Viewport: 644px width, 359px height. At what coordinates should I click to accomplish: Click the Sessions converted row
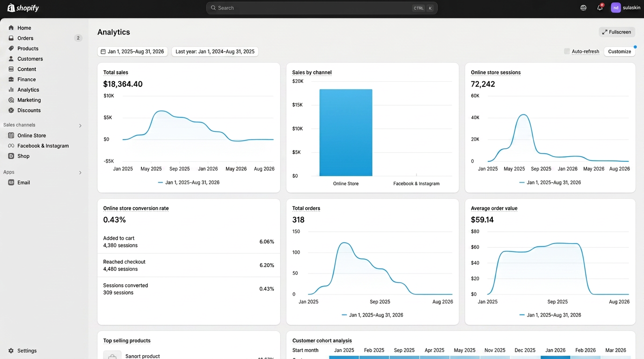pos(189,289)
